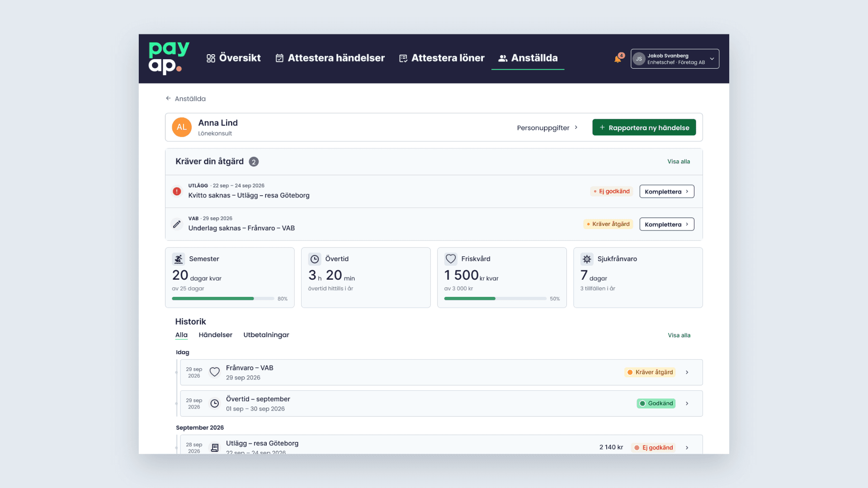Select the Alla history tab
Screen dimensions: 868x488
point(181,335)
